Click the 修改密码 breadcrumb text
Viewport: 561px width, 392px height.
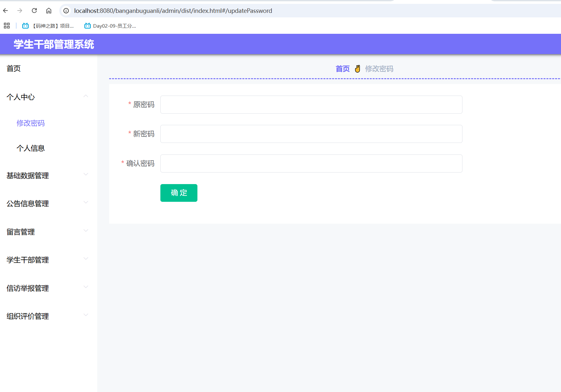point(379,69)
